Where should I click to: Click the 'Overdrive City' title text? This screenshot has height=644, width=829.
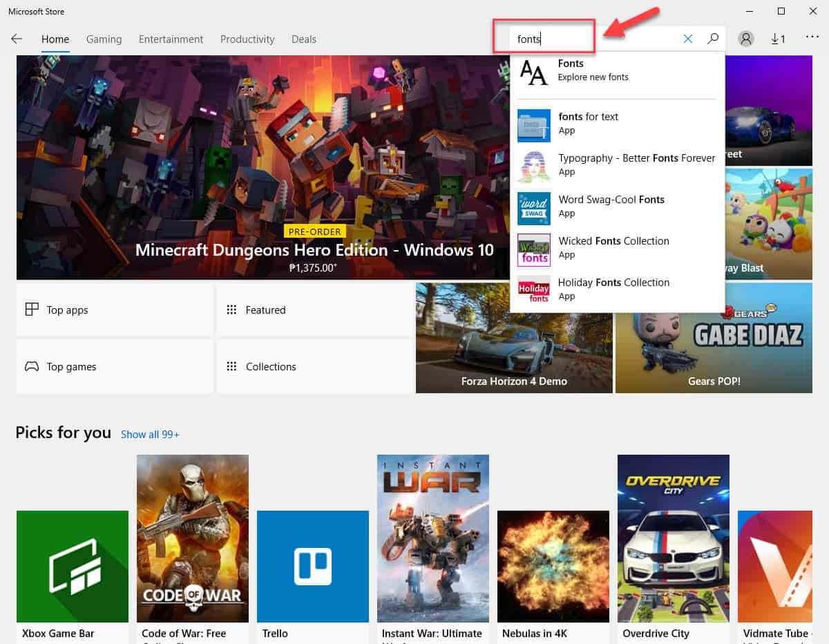[x=656, y=633]
